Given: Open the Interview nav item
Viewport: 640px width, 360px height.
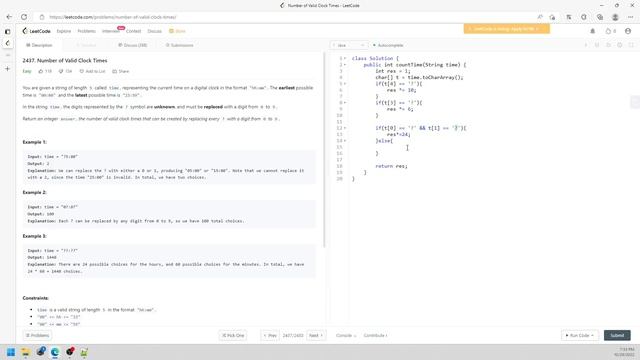Looking at the screenshot, I should pyautogui.click(x=111, y=31).
